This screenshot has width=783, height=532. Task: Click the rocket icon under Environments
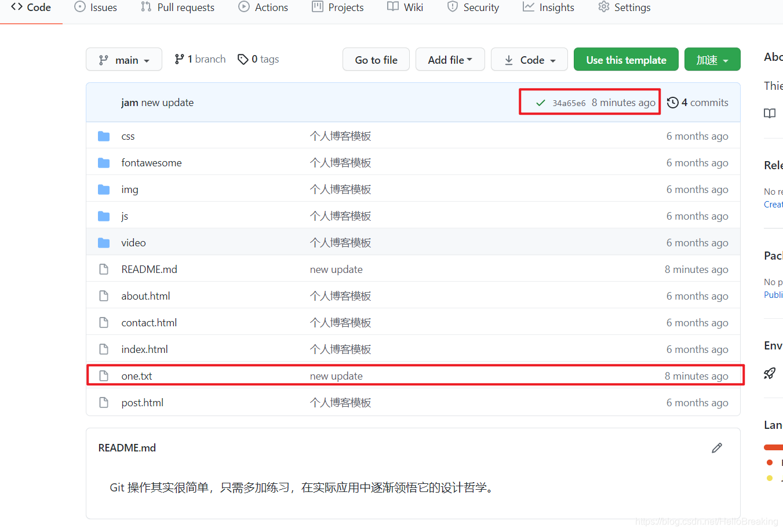(x=770, y=373)
